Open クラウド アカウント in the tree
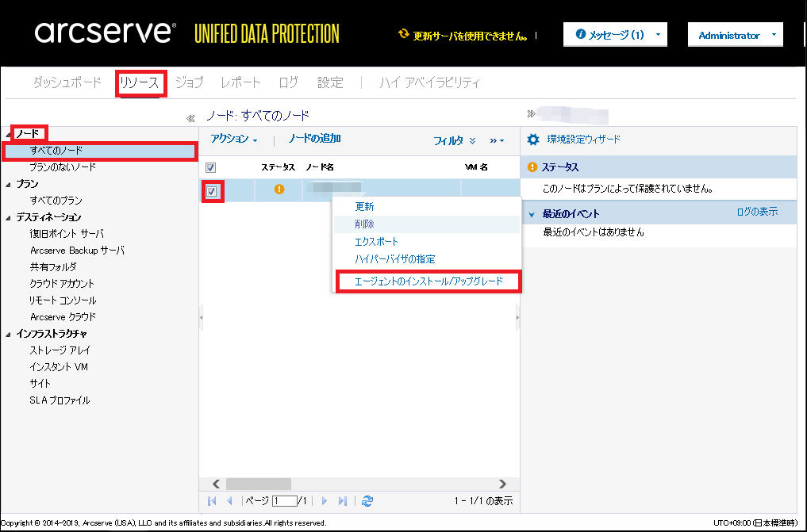This screenshot has height=532, width=807. [x=62, y=284]
